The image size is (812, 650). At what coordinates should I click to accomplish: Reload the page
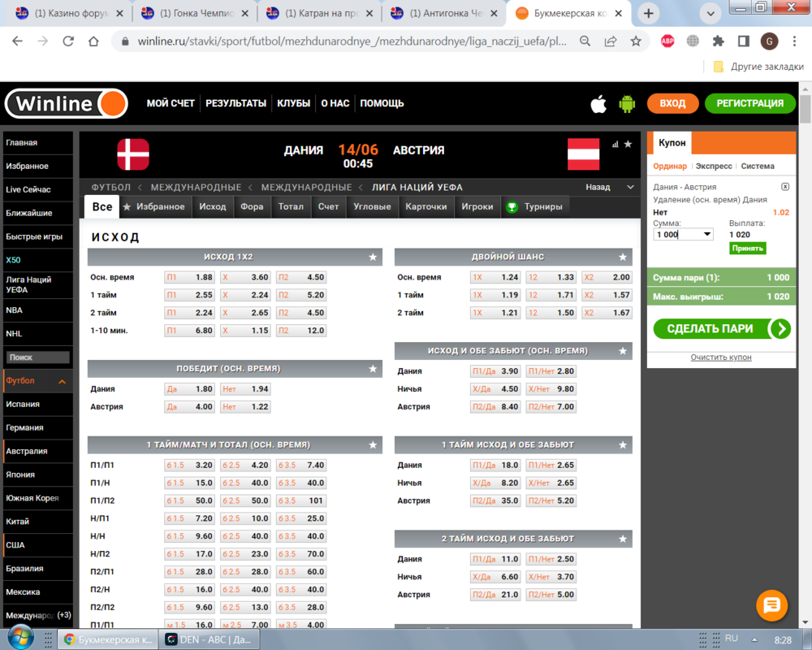tap(68, 41)
